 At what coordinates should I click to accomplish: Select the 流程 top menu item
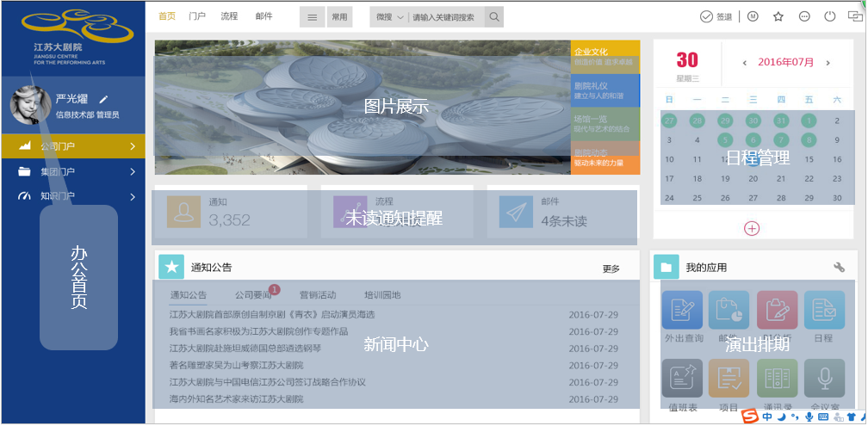[x=229, y=16]
